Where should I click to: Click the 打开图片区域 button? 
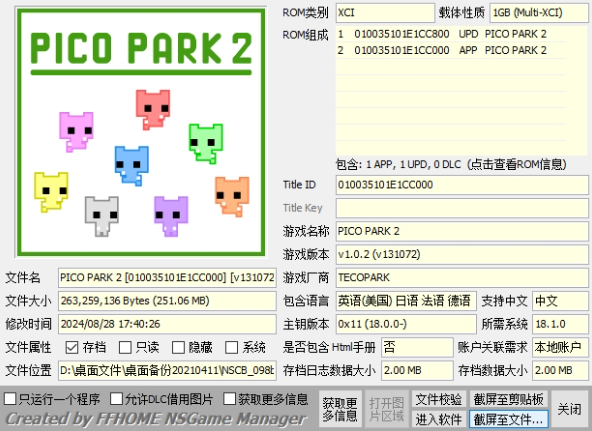coord(386,409)
